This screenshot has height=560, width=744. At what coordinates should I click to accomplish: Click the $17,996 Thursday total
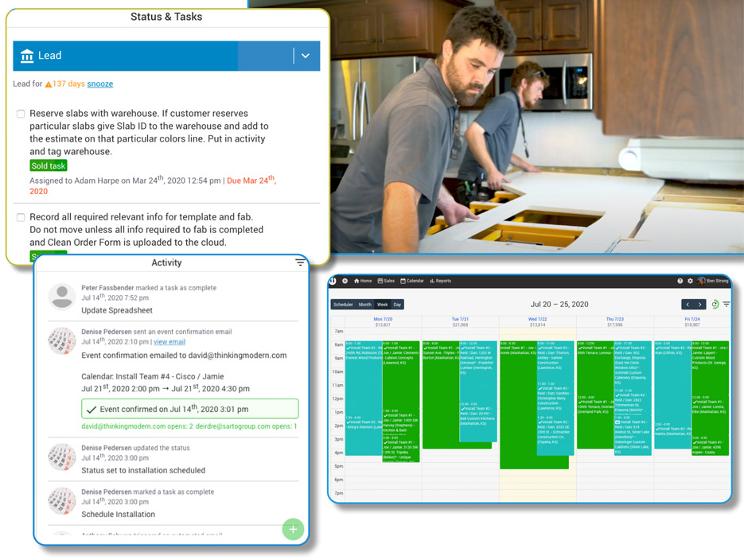(615, 325)
